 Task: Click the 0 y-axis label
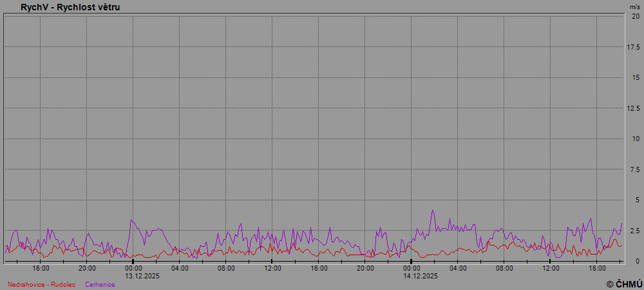(x=636, y=261)
